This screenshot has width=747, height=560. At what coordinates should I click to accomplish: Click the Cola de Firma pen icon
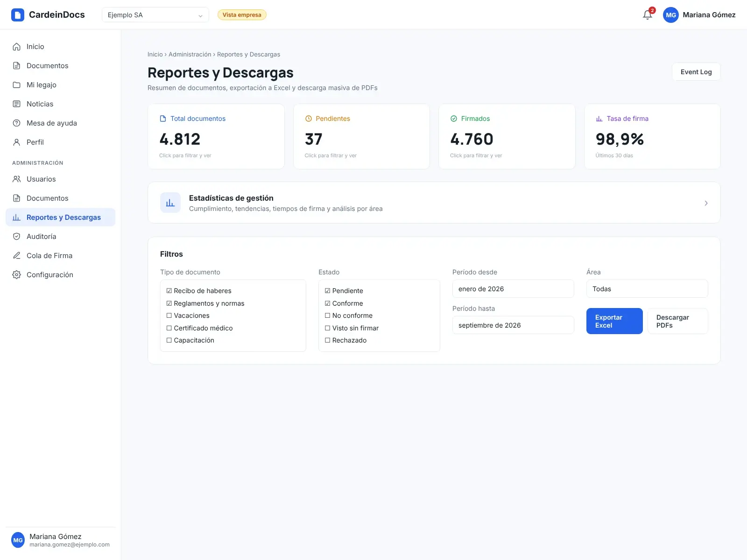16,256
